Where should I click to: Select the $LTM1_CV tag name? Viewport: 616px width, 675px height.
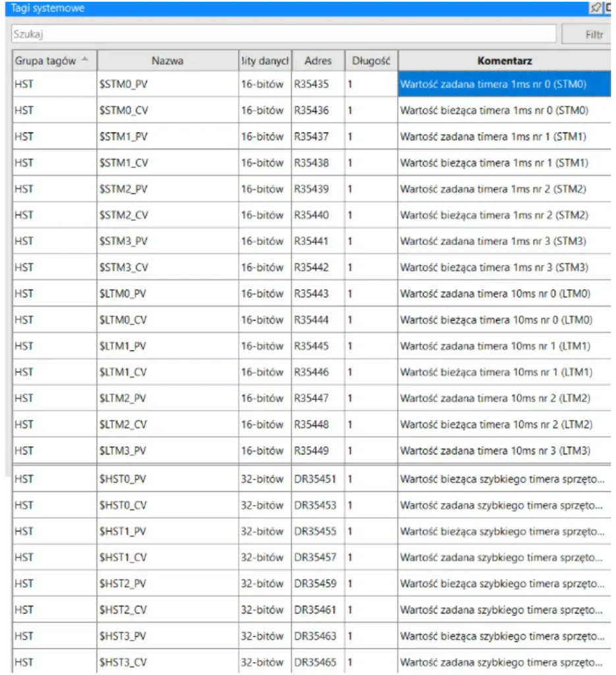[x=123, y=372]
